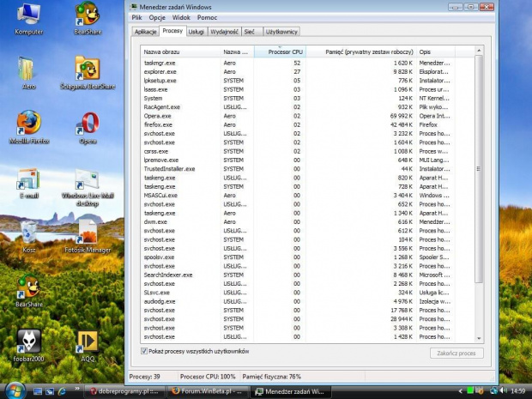This screenshot has height=399, width=532.
Task: Switch to the Usługi tab
Action: (x=196, y=32)
